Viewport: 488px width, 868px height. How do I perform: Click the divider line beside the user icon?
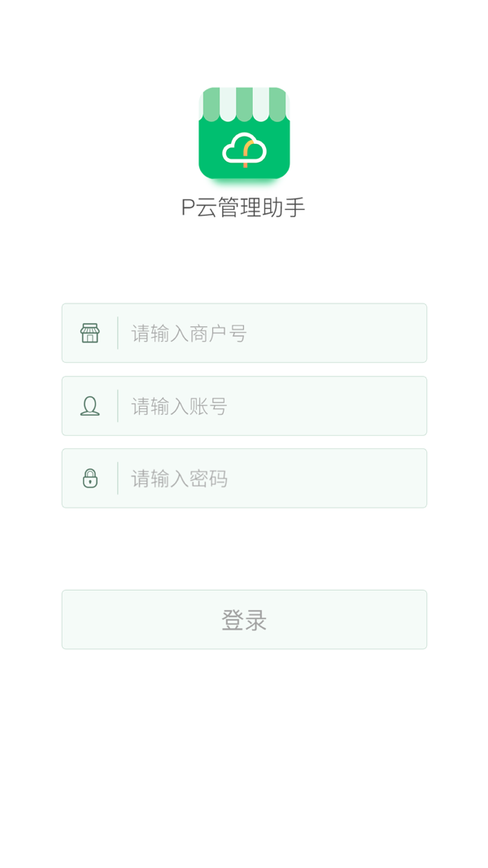pyautogui.click(x=118, y=405)
